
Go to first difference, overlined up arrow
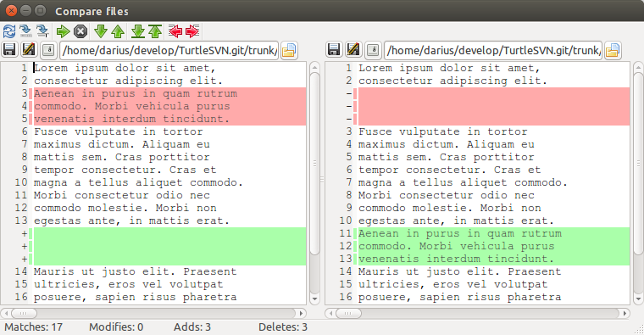(155, 31)
